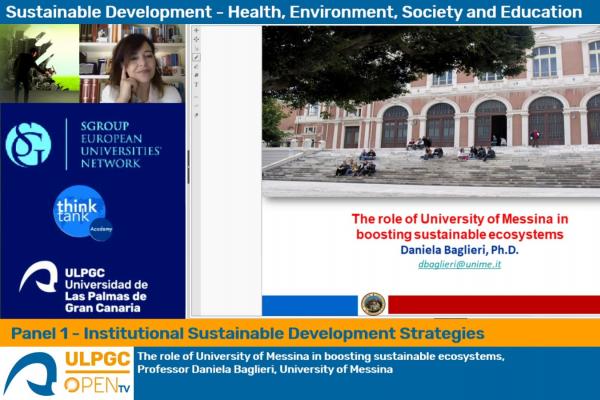Click the red slide title about Messina's role
The width and height of the screenshot is (600, 400).
pyautogui.click(x=460, y=227)
